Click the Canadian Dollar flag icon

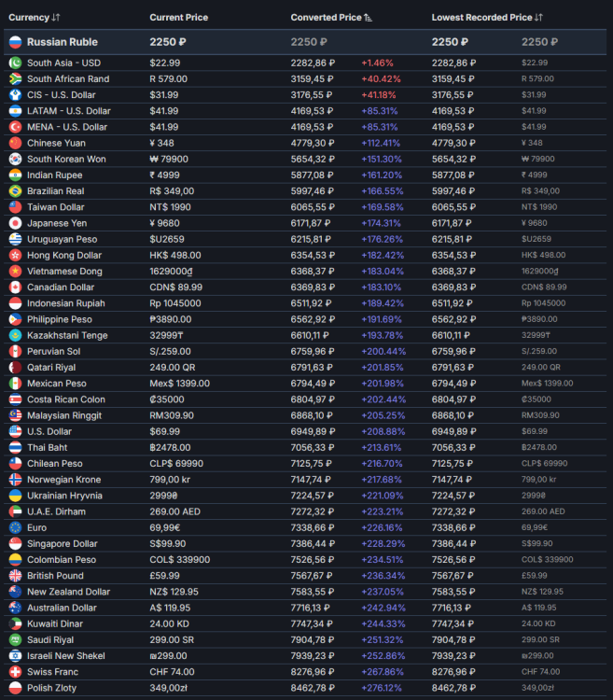point(14,287)
